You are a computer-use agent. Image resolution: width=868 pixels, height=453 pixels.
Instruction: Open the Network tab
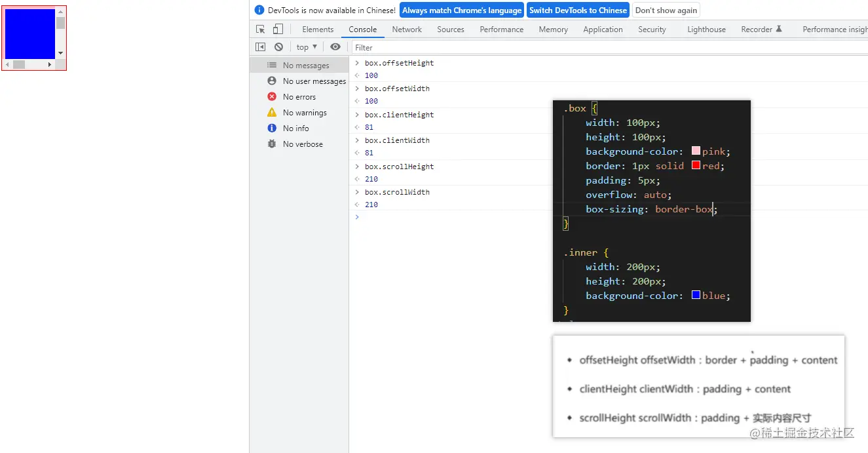click(407, 30)
